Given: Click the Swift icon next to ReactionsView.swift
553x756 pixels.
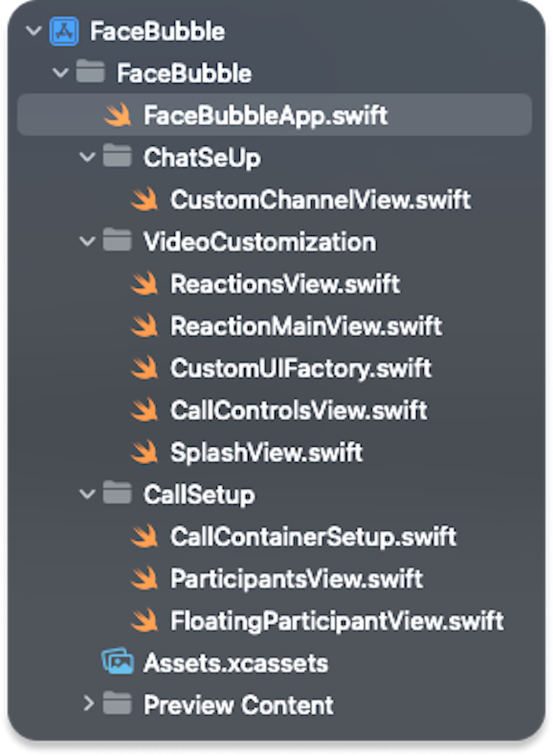Looking at the screenshot, I should pos(144,284).
